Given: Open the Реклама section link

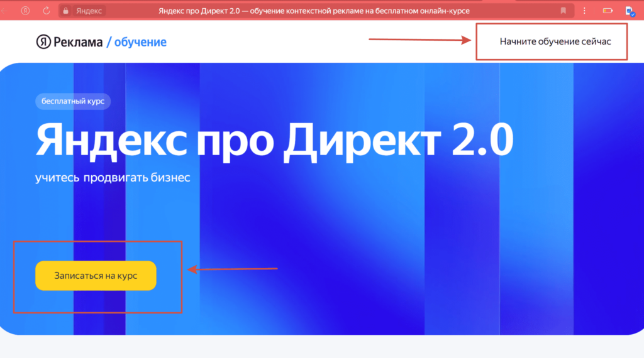Looking at the screenshot, I should [79, 42].
